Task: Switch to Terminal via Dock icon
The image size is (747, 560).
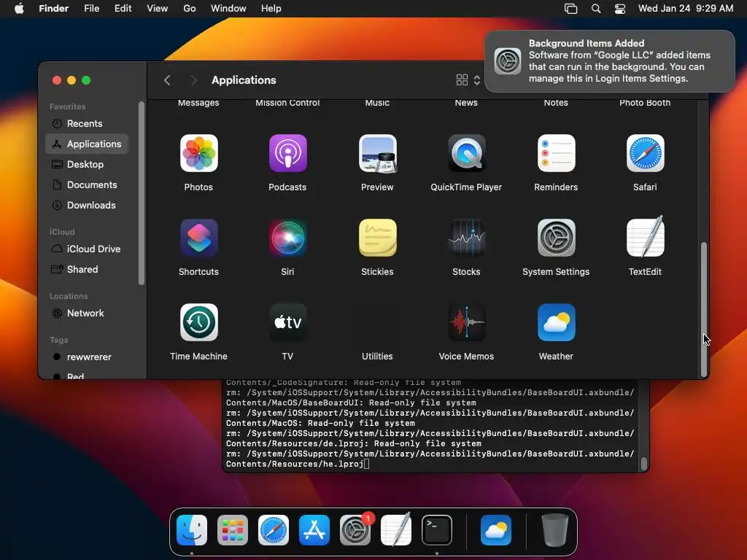Action: pos(437,530)
